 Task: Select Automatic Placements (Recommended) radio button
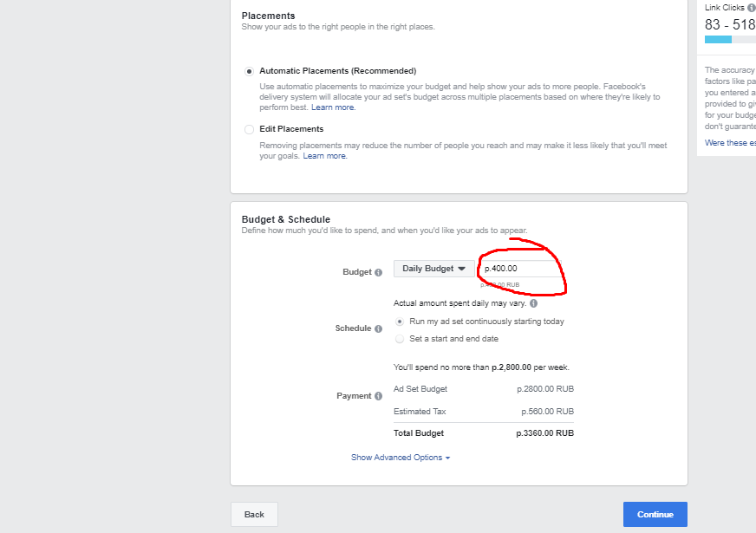(250, 71)
